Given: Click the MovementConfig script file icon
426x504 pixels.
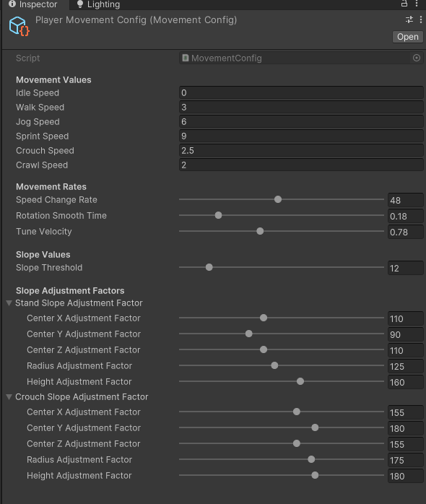Looking at the screenshot, I should (x=185, y=58).
